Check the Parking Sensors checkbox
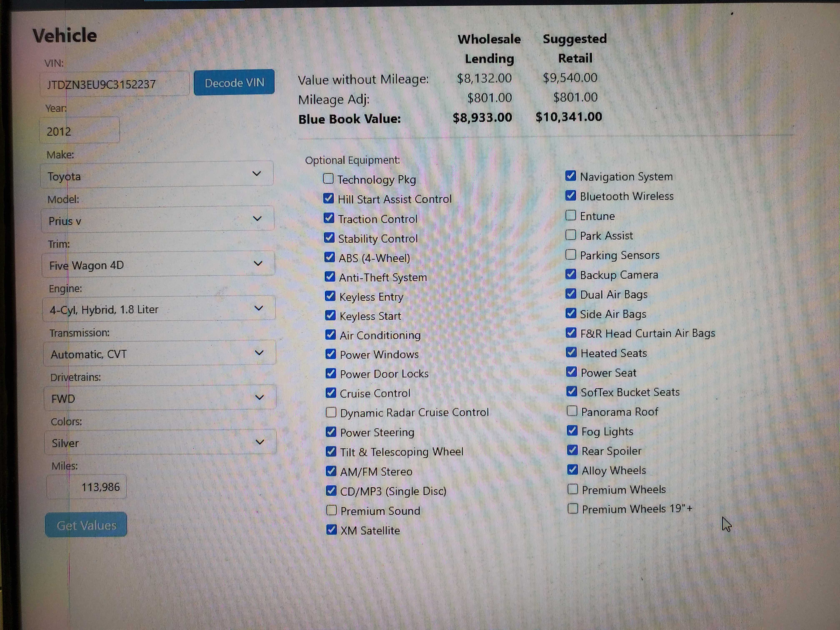This screenshot has width=840, height=630. point(571,254)
